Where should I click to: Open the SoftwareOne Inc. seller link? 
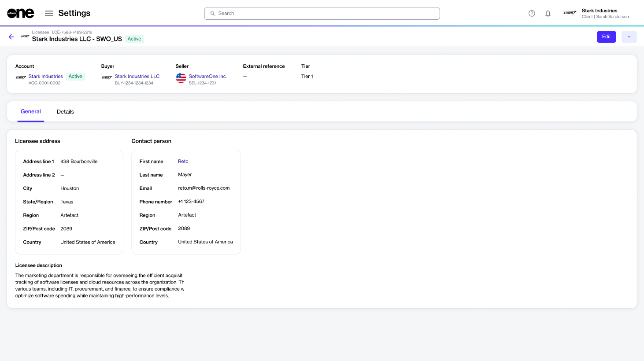(x=207, y=76)
